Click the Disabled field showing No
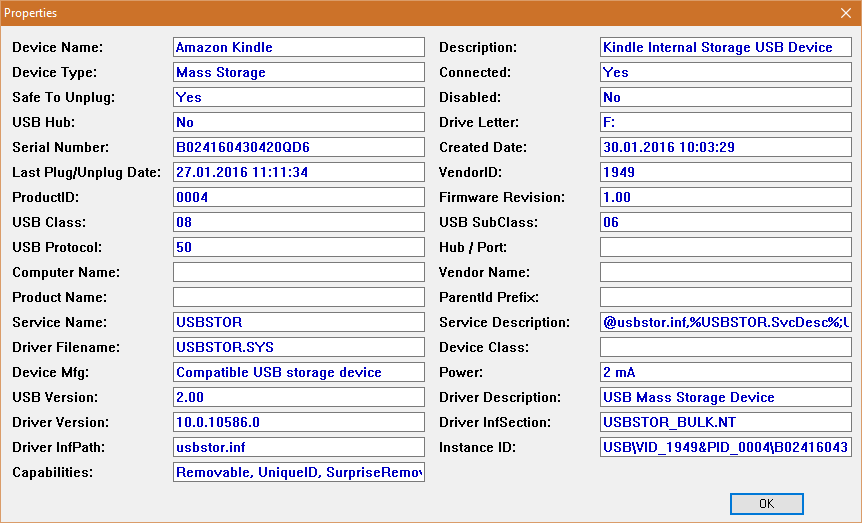 (726, 97)
